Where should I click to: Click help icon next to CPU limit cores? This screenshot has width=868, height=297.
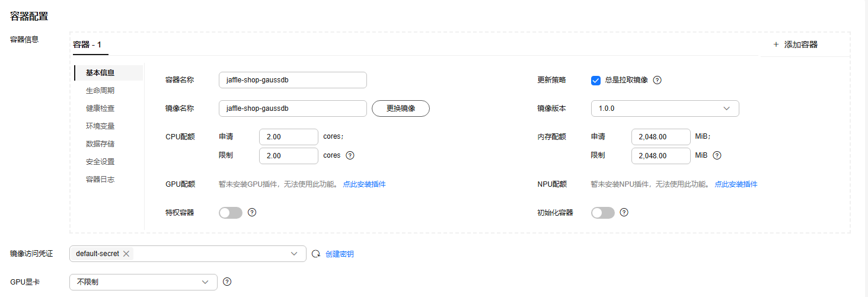350,155
